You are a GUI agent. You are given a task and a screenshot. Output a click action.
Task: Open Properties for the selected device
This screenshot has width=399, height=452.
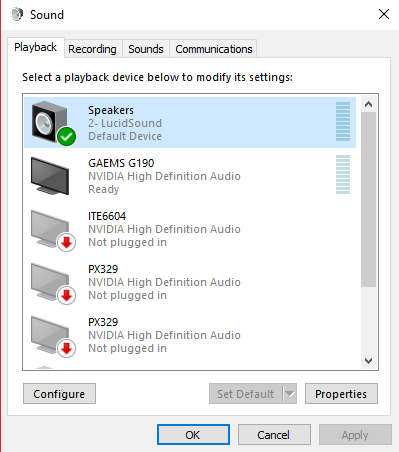coord(341,394)
